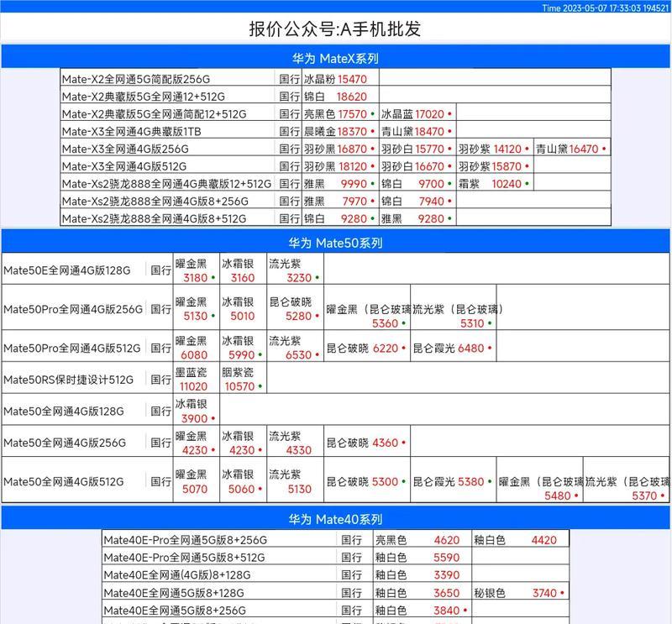
Task: Select the 锦白 price "9700"
Action: (432, 184)
